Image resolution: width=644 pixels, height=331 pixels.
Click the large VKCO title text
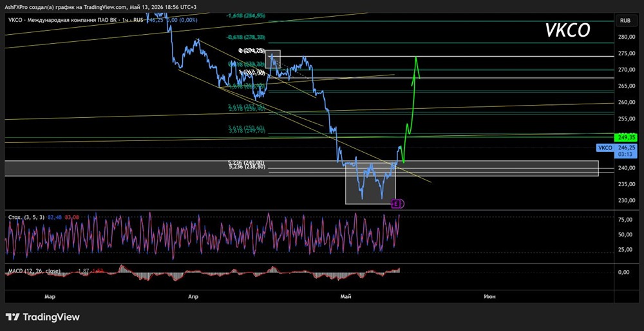pos(567,30)
